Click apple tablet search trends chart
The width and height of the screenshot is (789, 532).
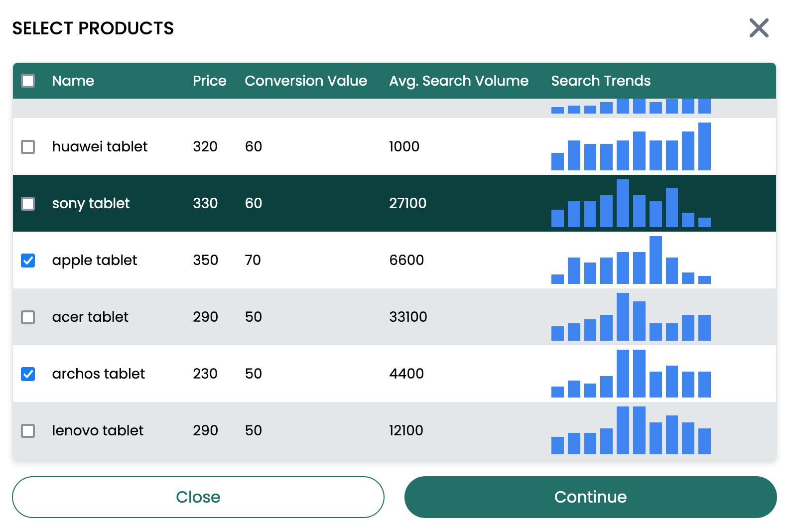click(x=631, y=260)
